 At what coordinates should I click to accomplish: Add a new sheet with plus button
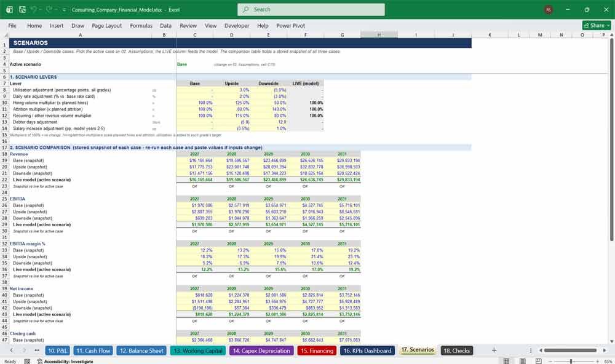[x=494, y=350]
